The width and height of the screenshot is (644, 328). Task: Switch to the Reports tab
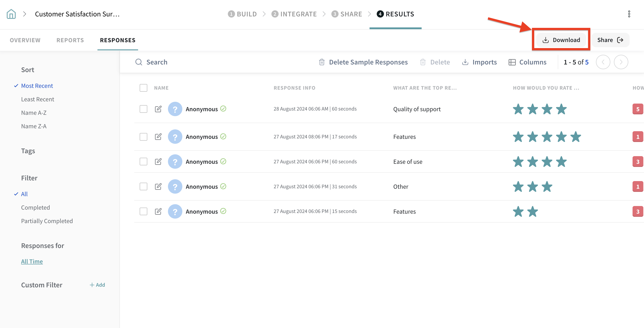pos(70,40)
